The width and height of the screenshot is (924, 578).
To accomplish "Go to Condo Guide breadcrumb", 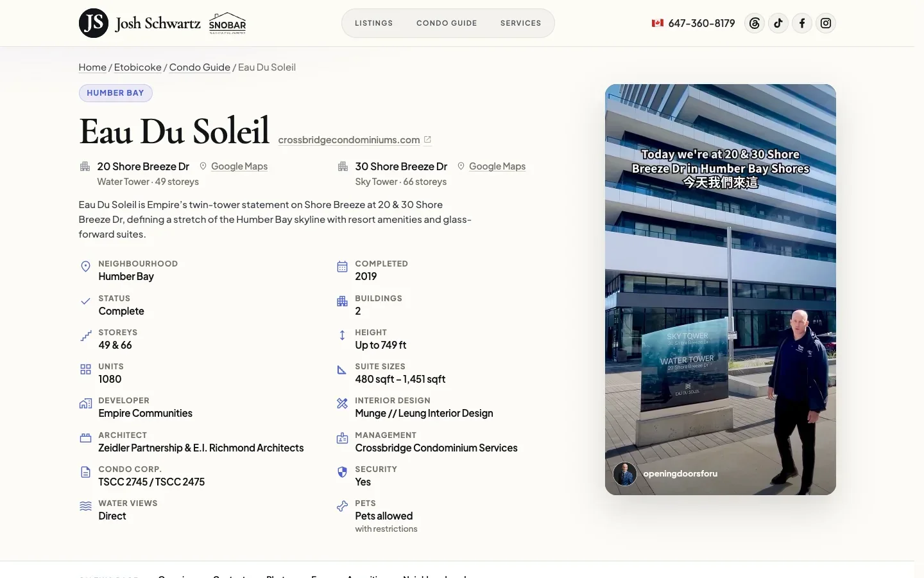I will click(200, 67).
